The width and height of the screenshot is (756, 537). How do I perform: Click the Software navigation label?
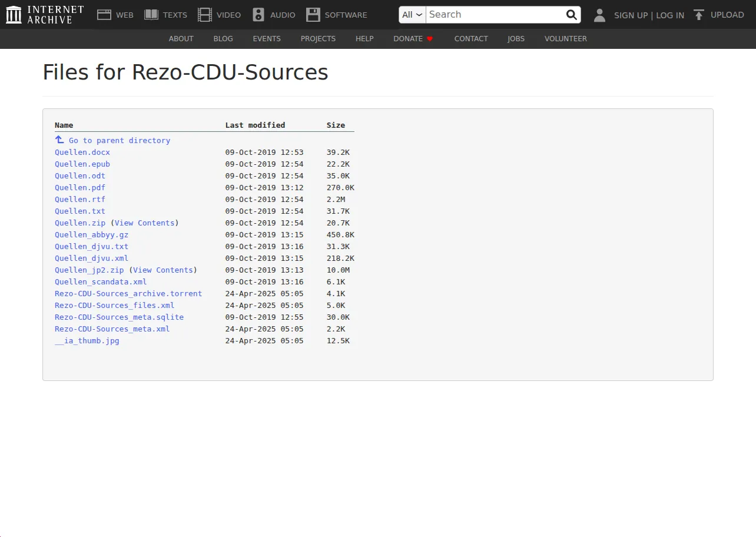coord(346,15)
